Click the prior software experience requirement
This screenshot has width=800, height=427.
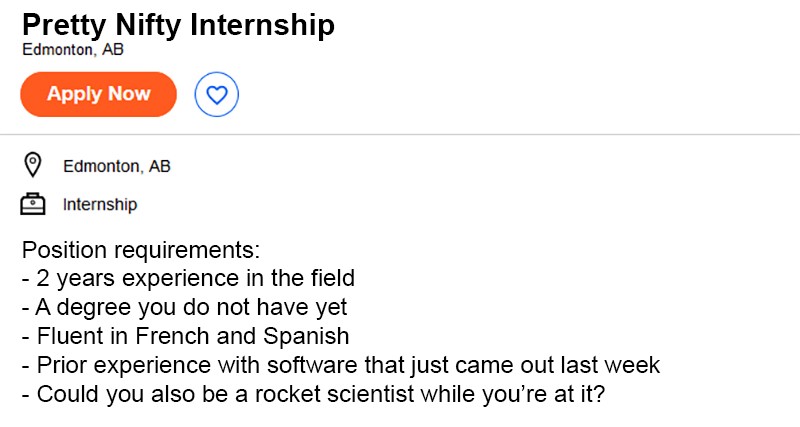341,365
